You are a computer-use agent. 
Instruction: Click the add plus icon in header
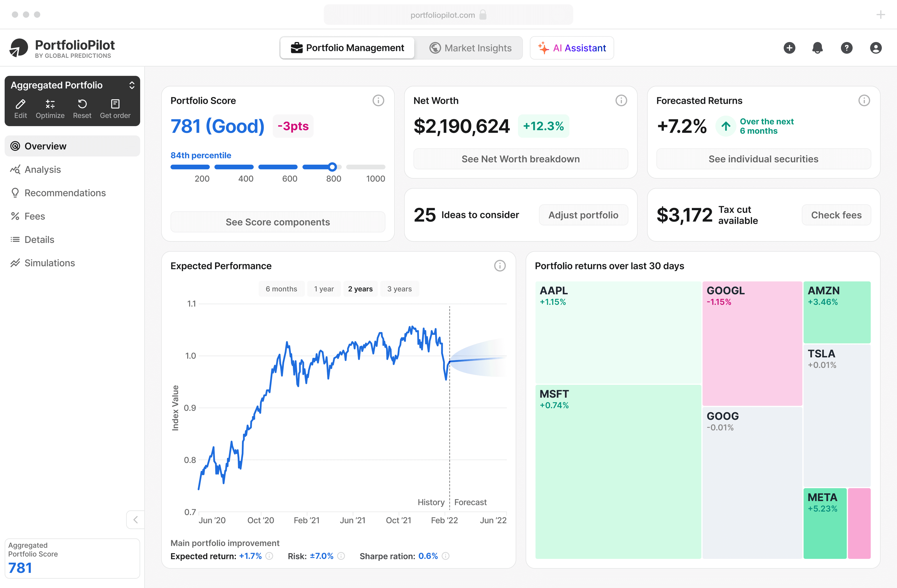coord(789,48)
